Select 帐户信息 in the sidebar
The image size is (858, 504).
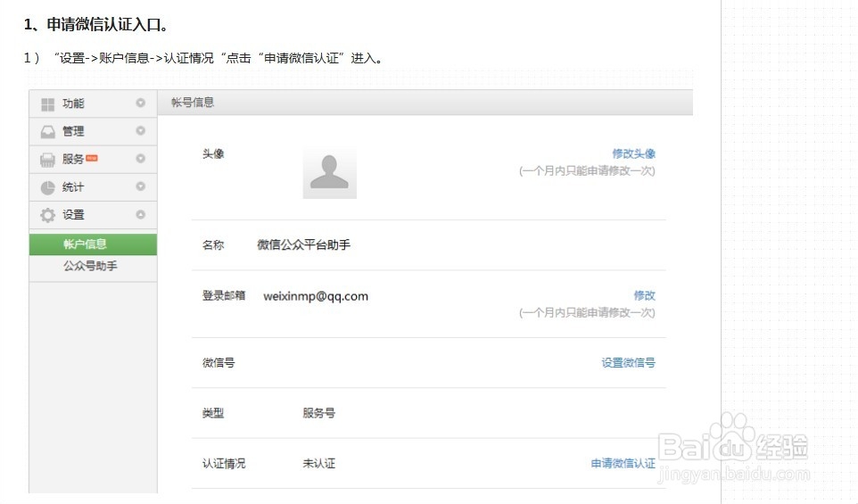coord(93,244)
